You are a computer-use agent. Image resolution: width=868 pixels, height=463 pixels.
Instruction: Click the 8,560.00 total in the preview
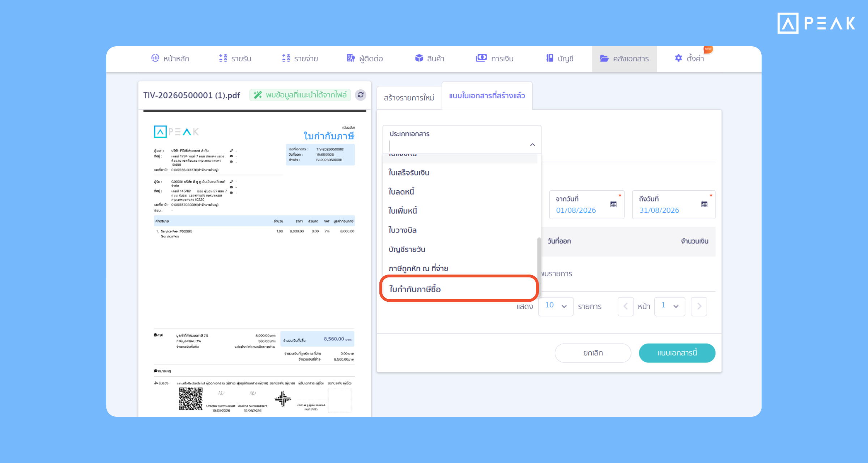point(334,339)
